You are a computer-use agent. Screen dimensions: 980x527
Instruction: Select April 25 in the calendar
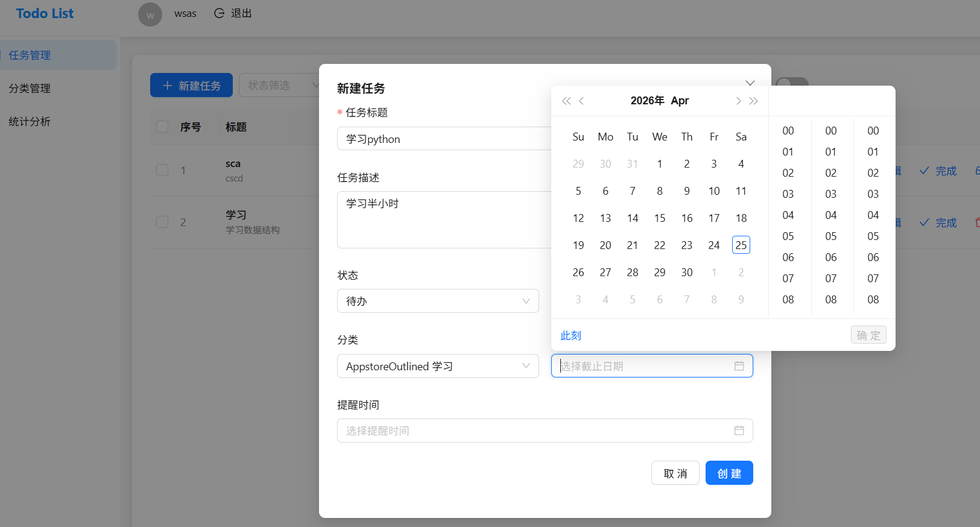point(741,245)
